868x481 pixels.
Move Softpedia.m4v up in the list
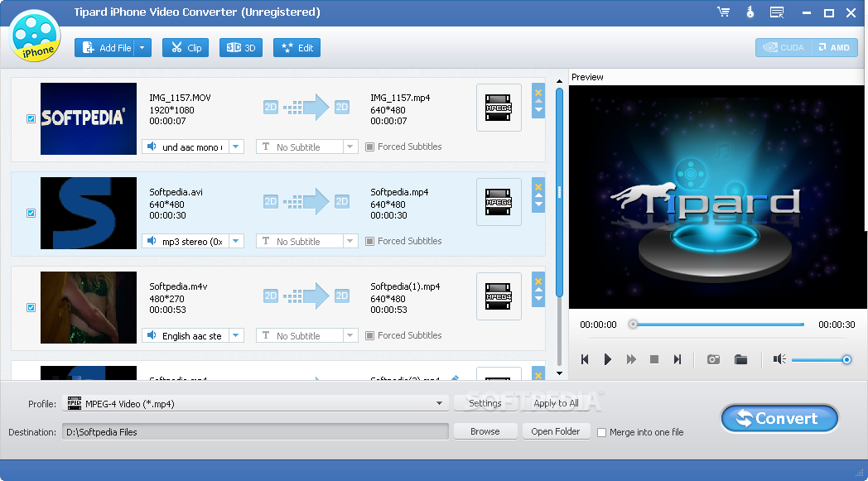pyautogui.click(x=538, y=290)
